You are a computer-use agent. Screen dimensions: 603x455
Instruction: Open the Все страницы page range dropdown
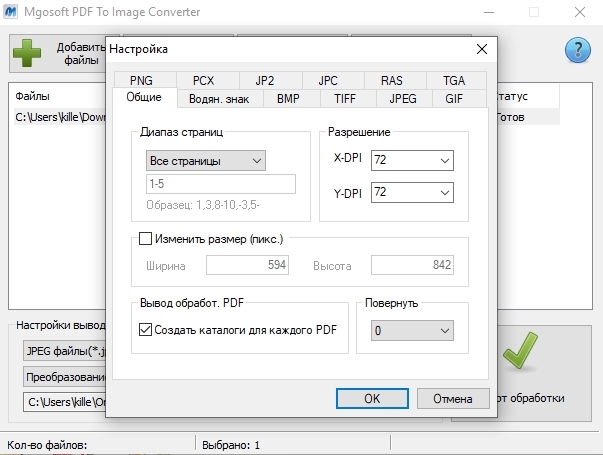coord(206,161)
